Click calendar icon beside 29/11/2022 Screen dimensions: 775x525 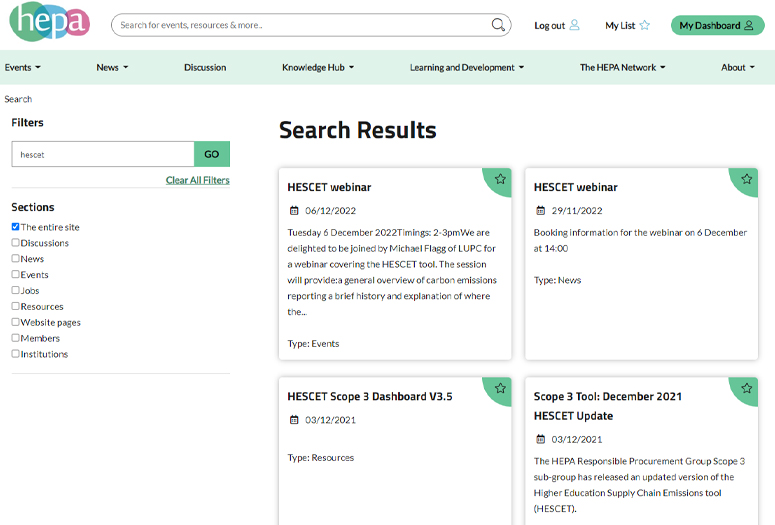click(541, 211)
